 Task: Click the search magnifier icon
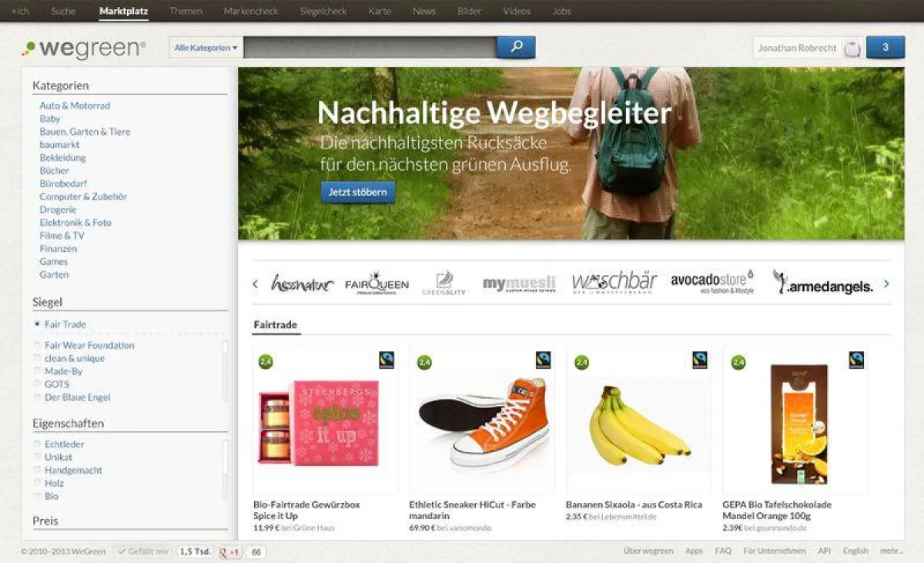pyautogui.click(x=514, y=47)
